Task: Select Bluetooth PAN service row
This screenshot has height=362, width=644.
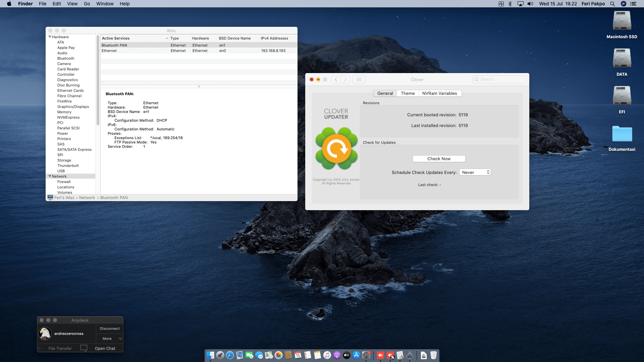Action: 199,45
